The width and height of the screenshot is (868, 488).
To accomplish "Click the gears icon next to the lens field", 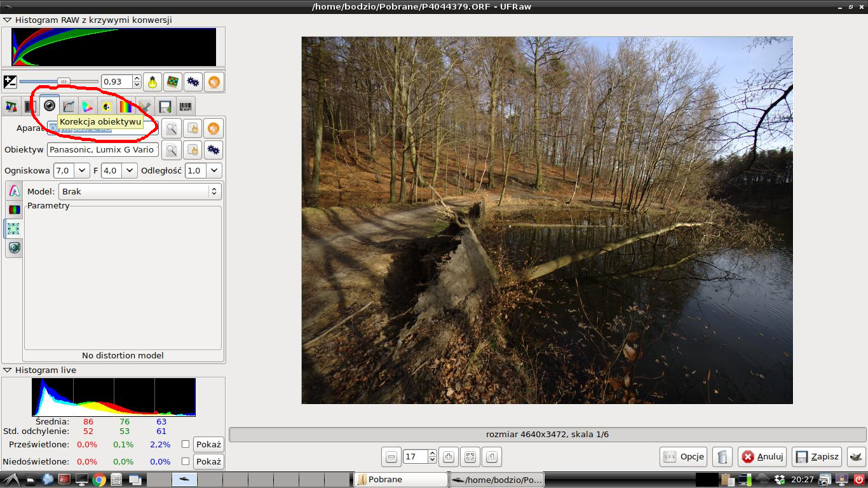I will (x=214, y=150).
